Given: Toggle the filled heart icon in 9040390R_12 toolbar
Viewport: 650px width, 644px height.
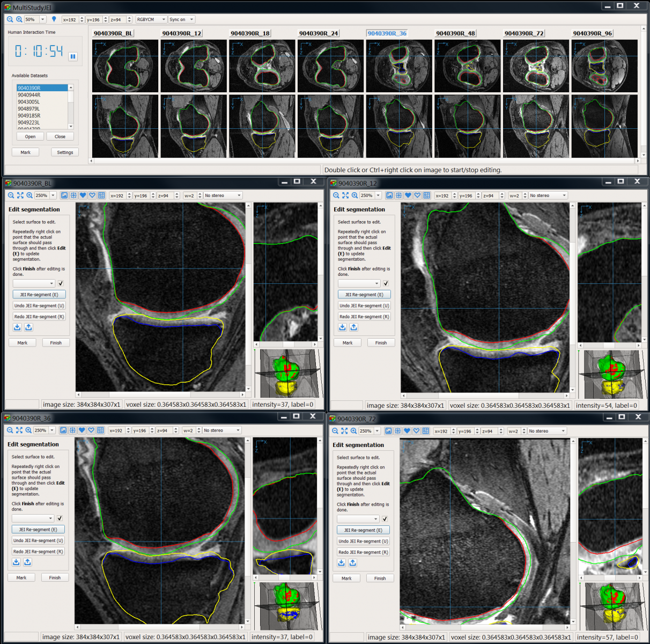Looking at the screenshot, I should tap(408, 195).
